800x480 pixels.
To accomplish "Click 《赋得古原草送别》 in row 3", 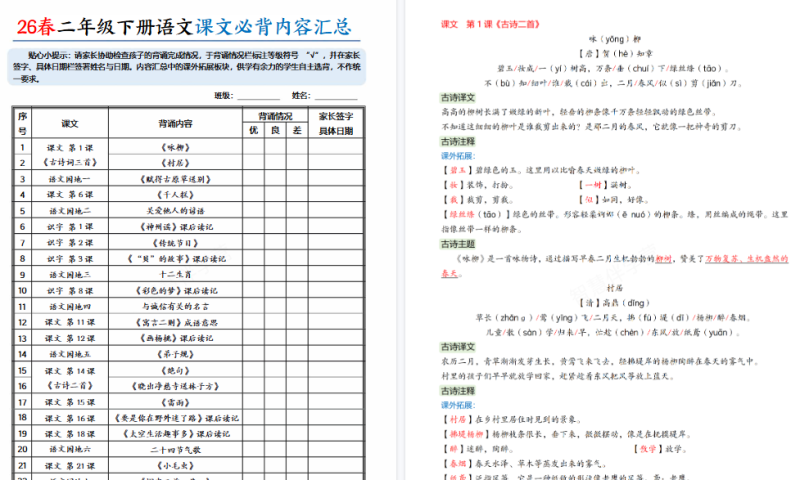I will (x=175, y=179).
